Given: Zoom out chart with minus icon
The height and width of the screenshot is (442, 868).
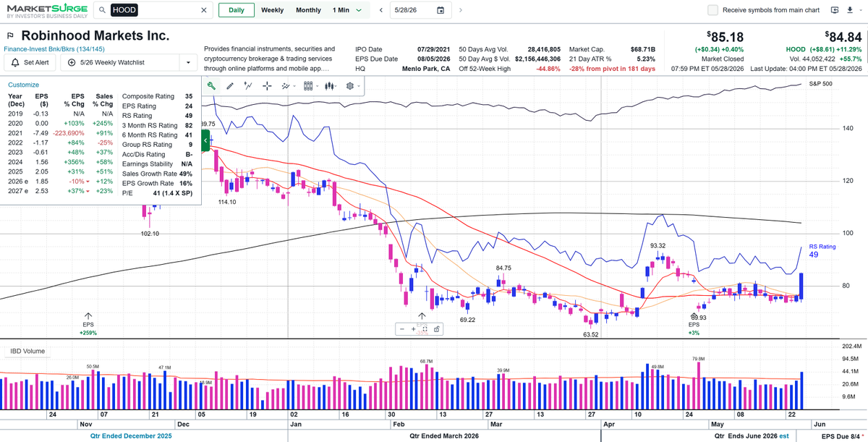Looking at the screenshot, I should [x=402, y=329].
